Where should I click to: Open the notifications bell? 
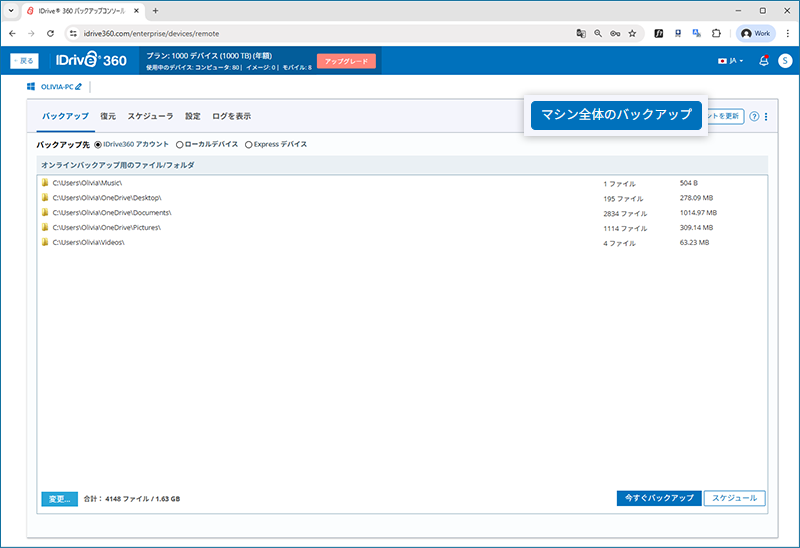coord(764,61)
